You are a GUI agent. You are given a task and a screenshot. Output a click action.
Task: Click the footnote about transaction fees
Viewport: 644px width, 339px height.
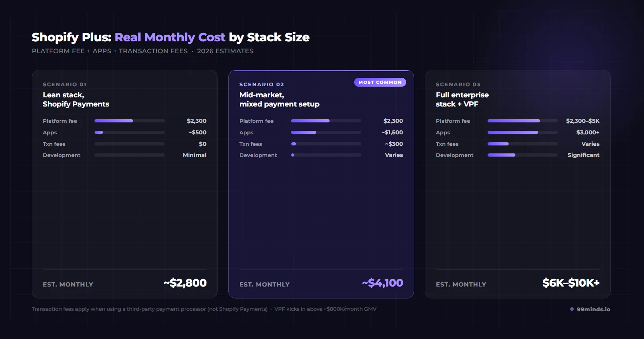point(150,309)
